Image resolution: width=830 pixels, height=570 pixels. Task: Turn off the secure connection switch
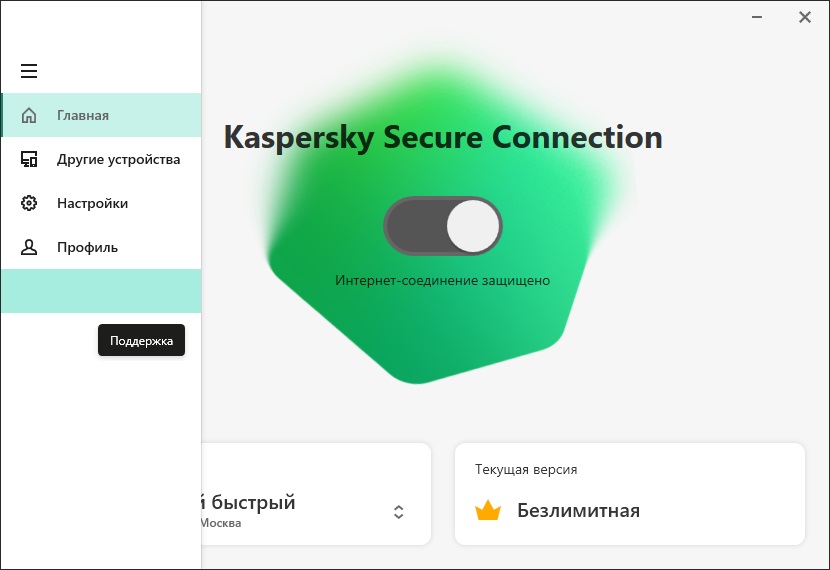443,226
